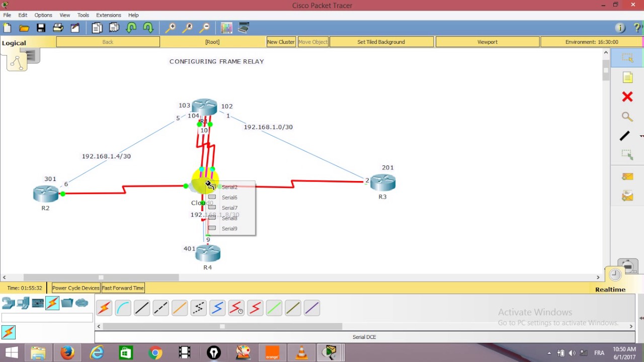The height and width of the screenshot is (362, 644).
Task: Open the drawing palette
Action: [x=226, y=28]
